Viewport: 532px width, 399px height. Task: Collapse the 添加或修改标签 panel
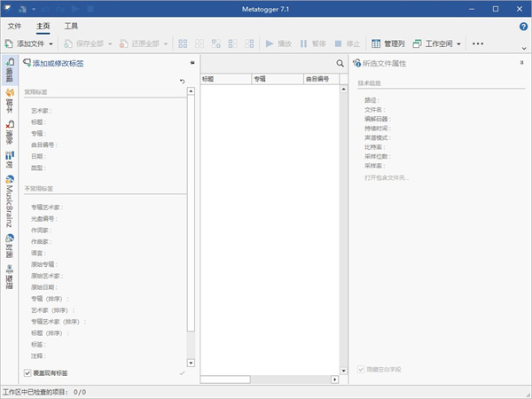(x=192, y=64)
